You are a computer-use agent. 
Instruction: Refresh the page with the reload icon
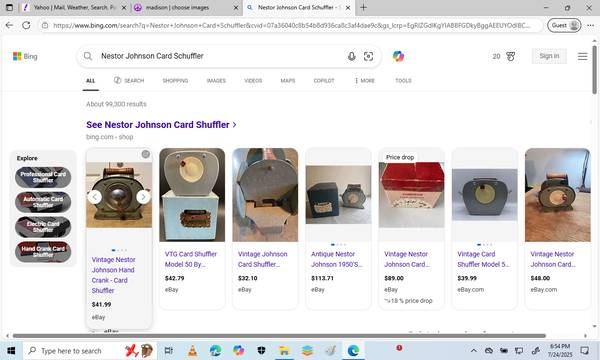click(26, 25)
